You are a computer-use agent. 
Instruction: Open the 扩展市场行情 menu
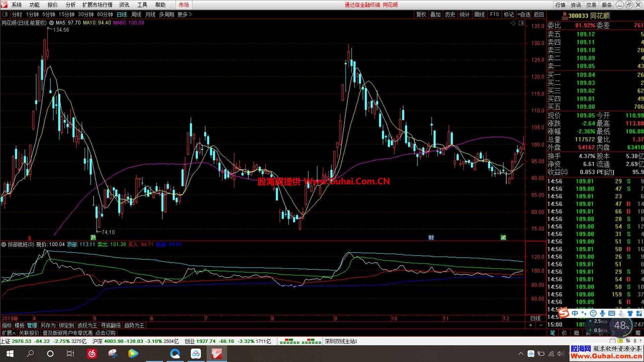pyautogui.click(x=97, y=5)
